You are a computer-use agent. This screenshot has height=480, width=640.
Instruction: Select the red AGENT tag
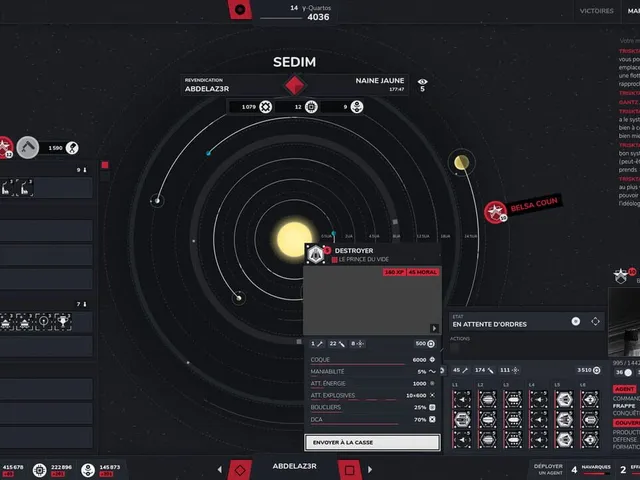(x=624, y=389)
